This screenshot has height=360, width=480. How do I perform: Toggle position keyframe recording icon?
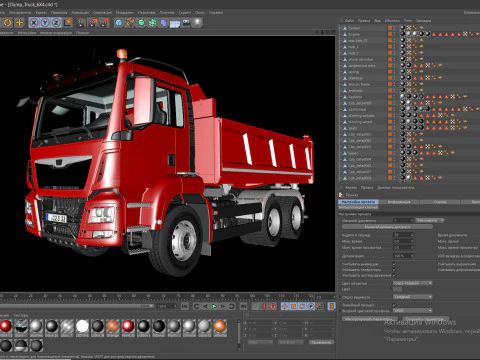point(285,306)
